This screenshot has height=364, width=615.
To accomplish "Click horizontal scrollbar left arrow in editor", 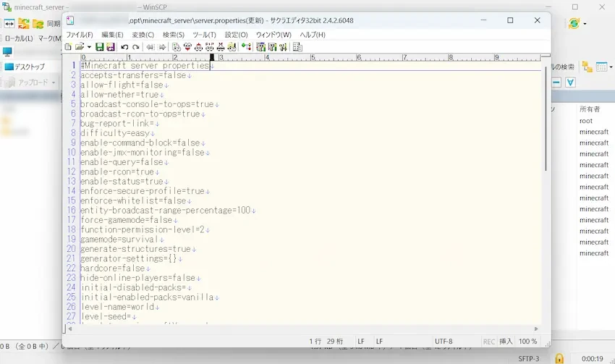I will [x=70, y=329].
